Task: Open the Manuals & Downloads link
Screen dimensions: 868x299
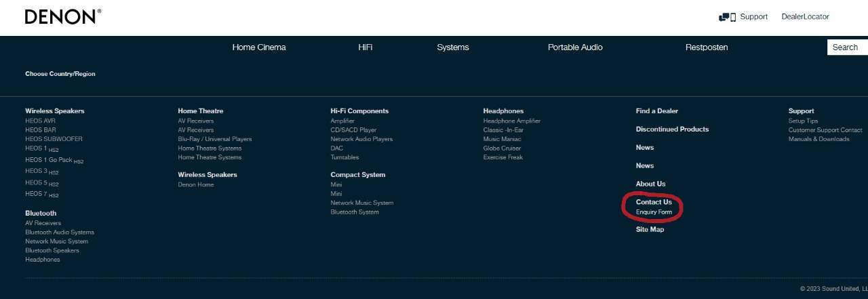Action: (x=818, y=139)
